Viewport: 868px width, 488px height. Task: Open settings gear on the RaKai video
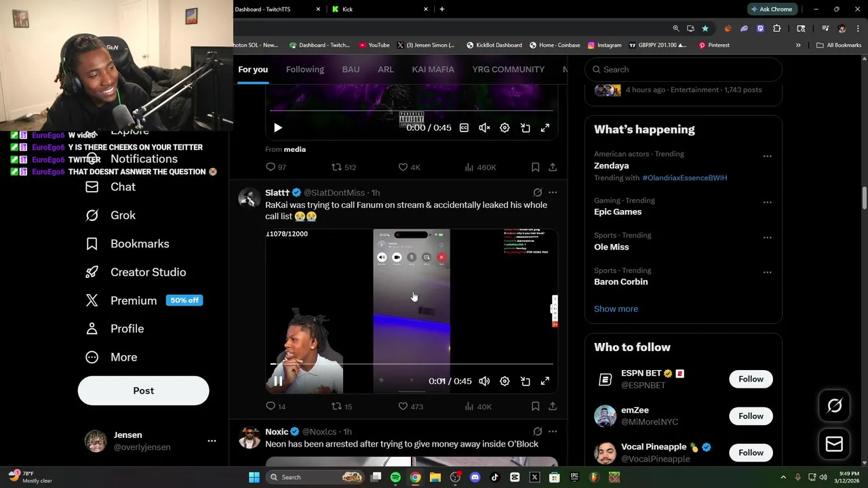coord(505,381)
